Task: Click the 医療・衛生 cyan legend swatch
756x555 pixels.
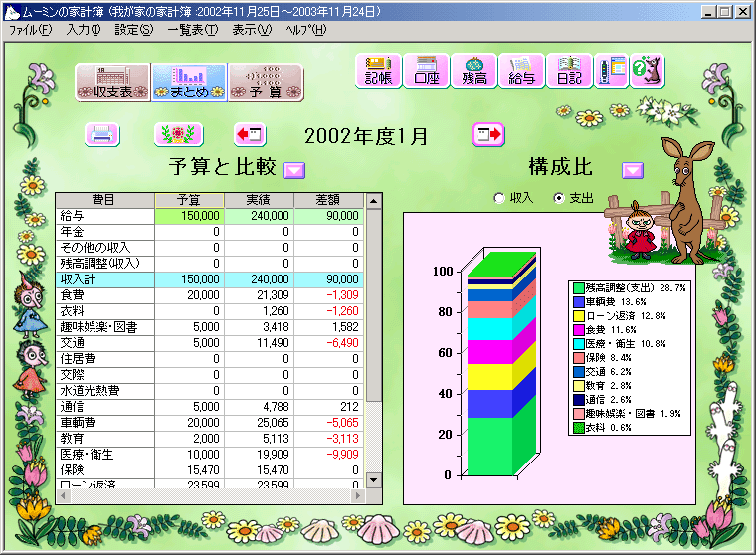Action: pyautogui.click(x=579, y=344)
